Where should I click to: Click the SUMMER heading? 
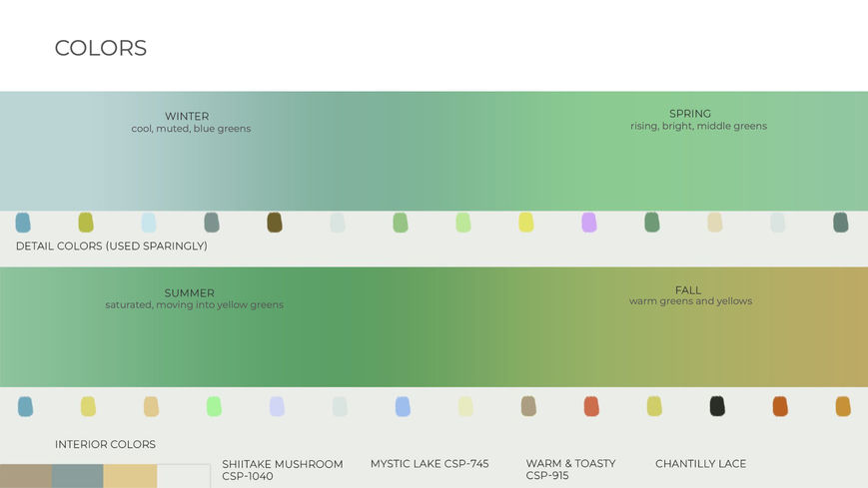pos(190,292)
